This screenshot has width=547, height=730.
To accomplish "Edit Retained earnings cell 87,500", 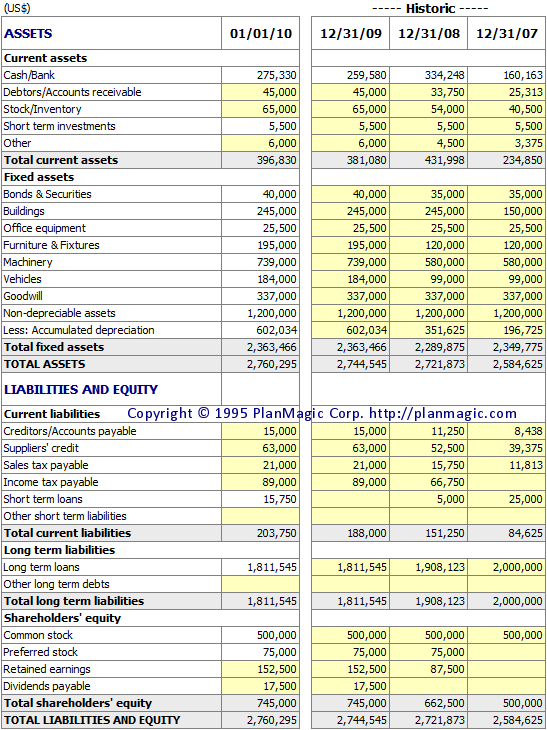I will pyautogui.click(x=429, y=669).
